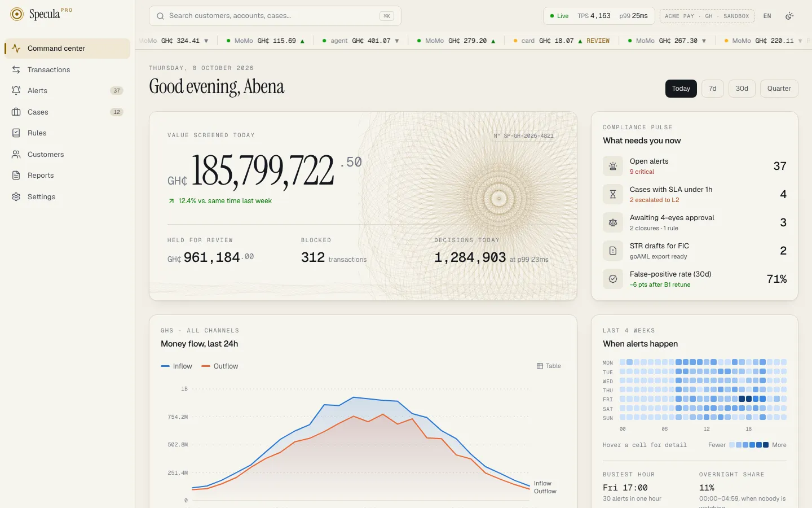Click the STR drafts document icon

(613, 251)
